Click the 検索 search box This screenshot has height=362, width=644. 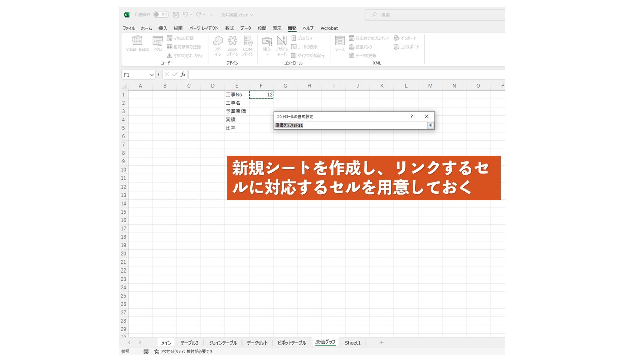(x=435, y=15)
